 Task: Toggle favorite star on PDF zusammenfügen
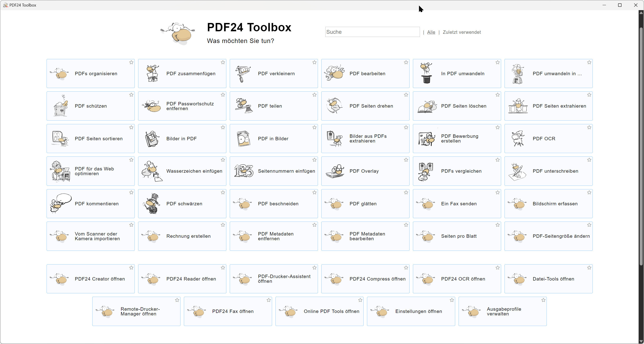coord(223,62)
